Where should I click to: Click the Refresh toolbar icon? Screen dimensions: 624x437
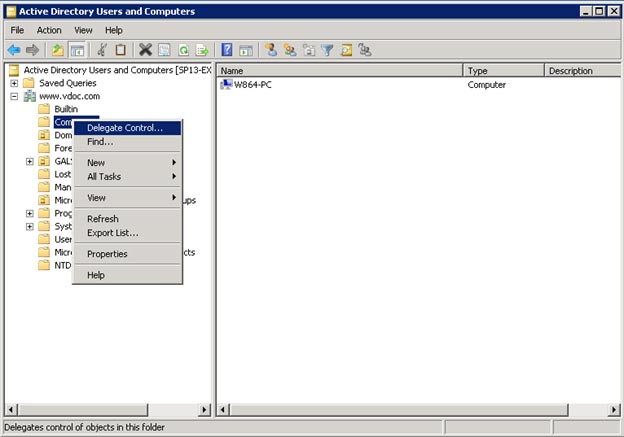click(183, 50)
